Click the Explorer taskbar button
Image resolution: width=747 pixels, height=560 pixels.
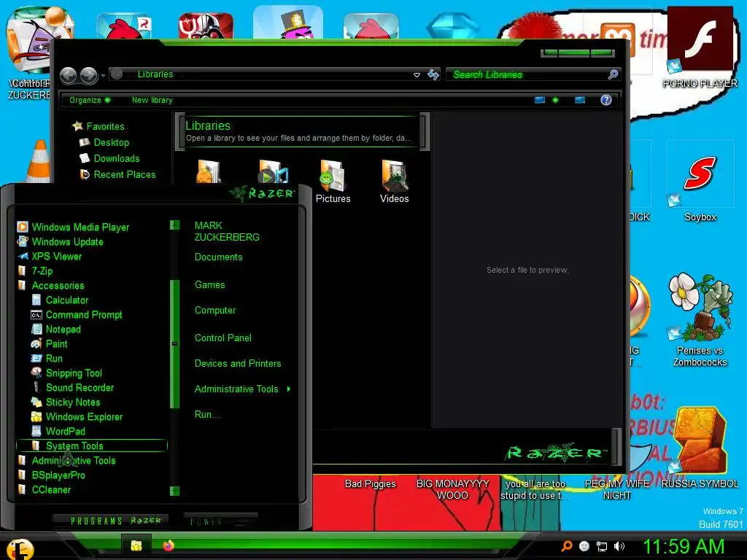pyautogui.click(x=136, y=545)
